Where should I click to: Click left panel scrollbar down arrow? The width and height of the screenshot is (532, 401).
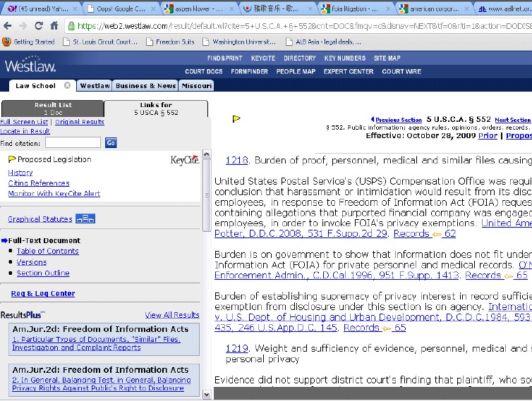pyautogui.click(x=206, y=395)
